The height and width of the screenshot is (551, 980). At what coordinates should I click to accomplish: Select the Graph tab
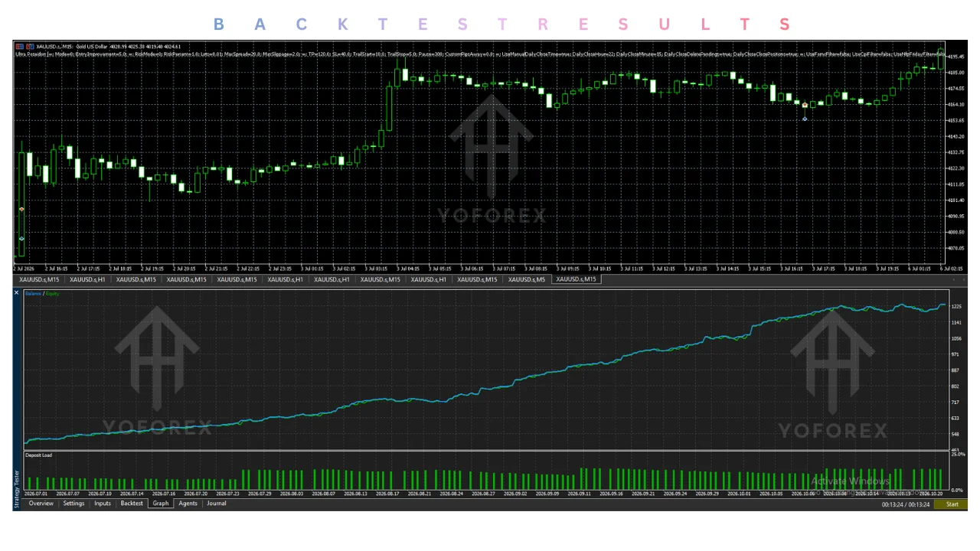coord(161,504)
